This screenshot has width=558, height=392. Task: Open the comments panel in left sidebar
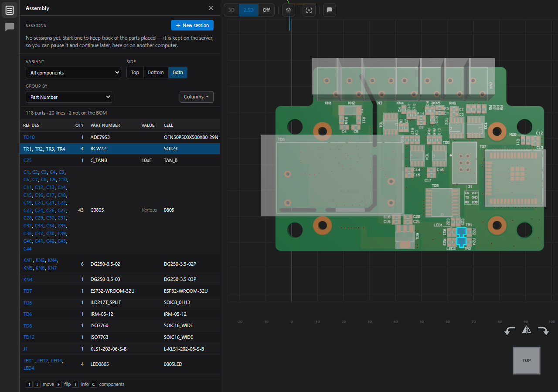10,27
